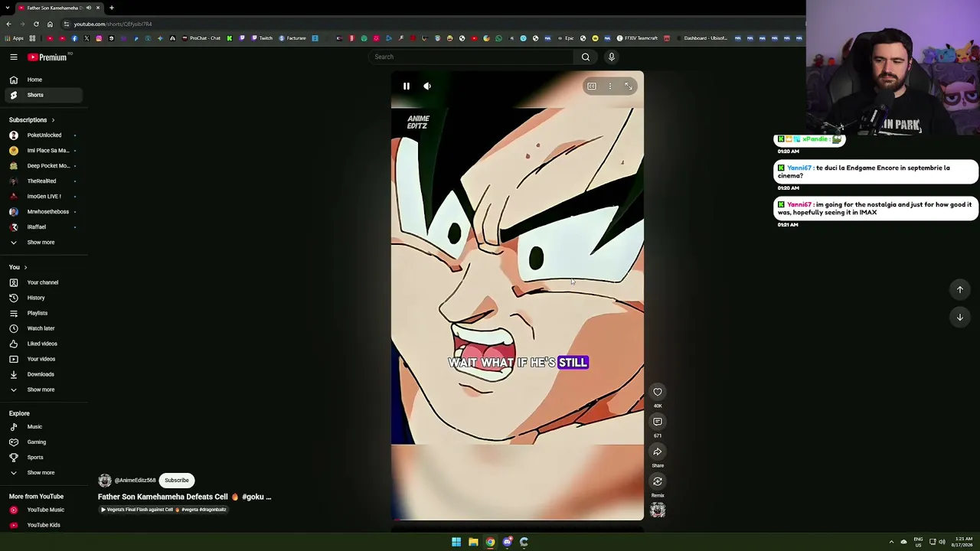Open the @AnimeEditz568 channel avatar

[x=105, y=481]
